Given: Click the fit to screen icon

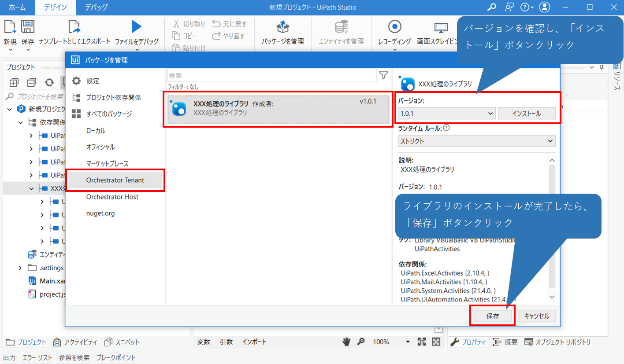Looking at the screenshot, I should pos(421,342).
